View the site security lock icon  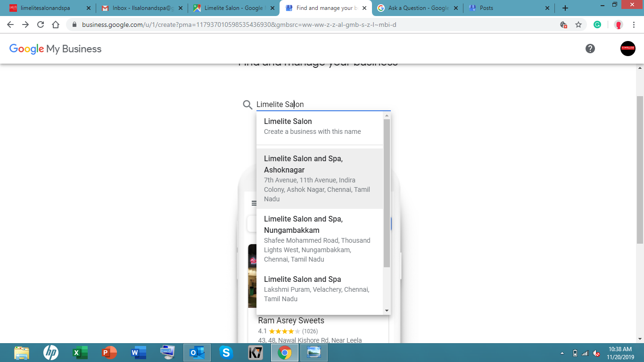coord(74,25)
